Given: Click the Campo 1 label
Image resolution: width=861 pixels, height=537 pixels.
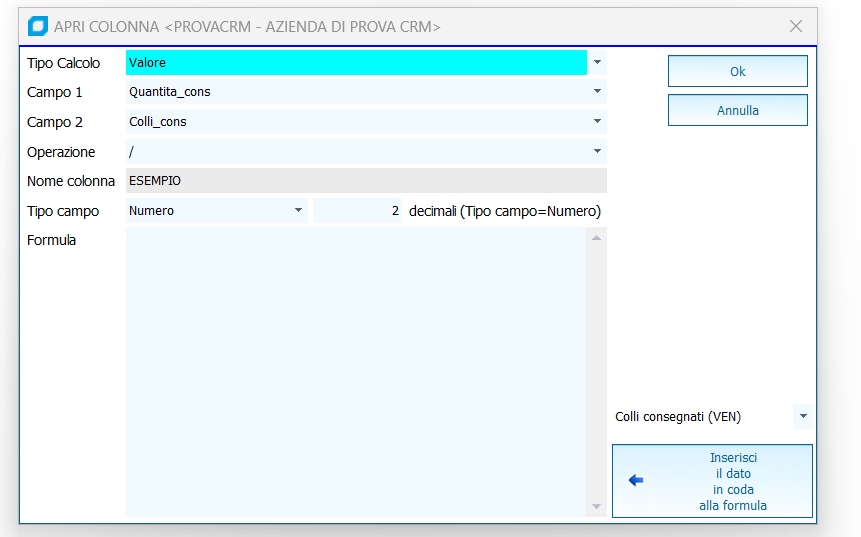Looking at the screenshot, I should (54, 92).
